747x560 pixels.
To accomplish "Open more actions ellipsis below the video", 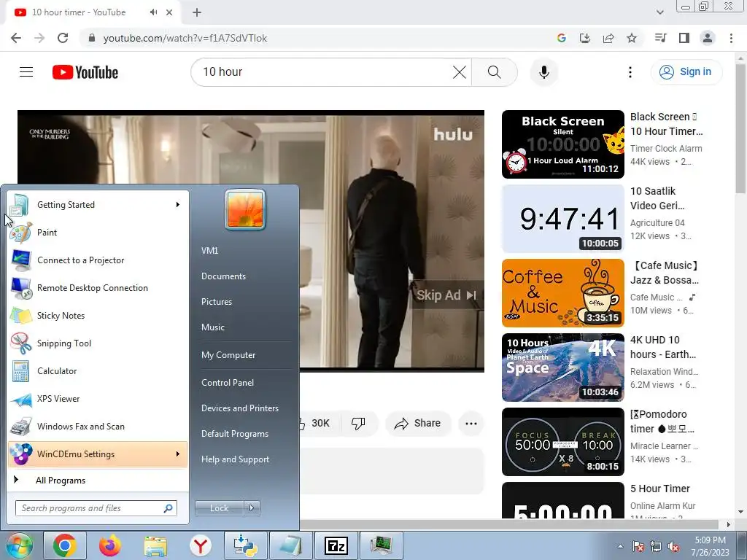I will click(x=471, y=424).
